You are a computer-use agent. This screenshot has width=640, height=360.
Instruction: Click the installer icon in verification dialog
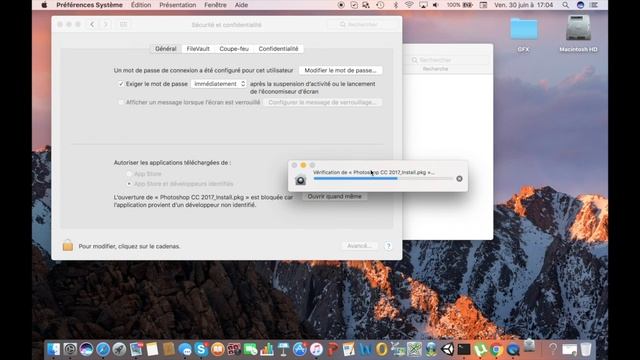tap(300, 179)
